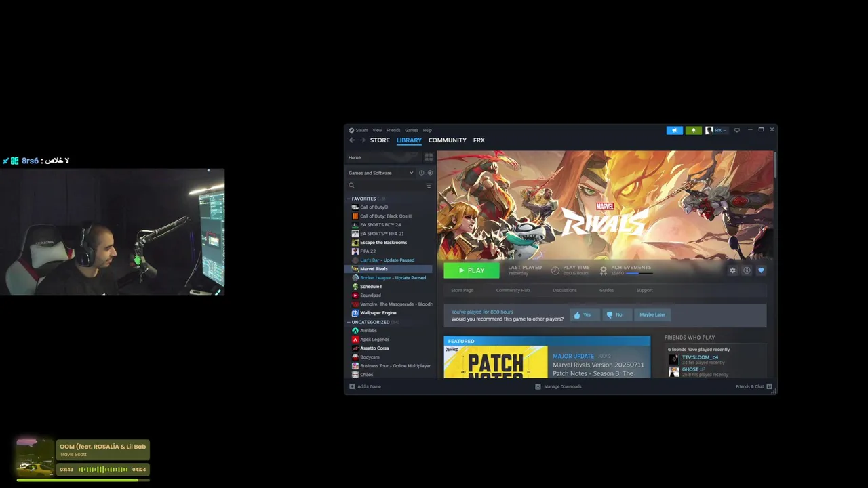Open Marvel Rivals settings gear
This screenshot has width=868, height=488.
pyautogui.click(x=732, y=270)
